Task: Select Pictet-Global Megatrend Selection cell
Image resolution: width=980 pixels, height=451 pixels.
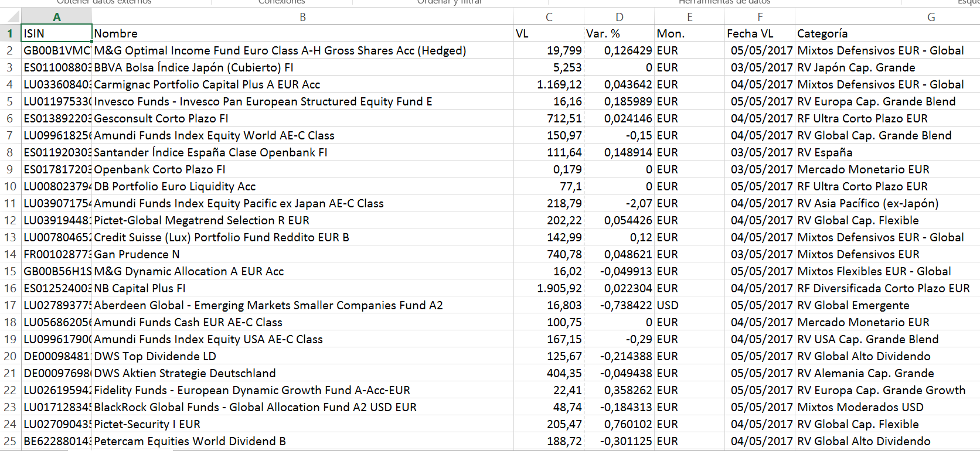Action: [x=303, y=220]
